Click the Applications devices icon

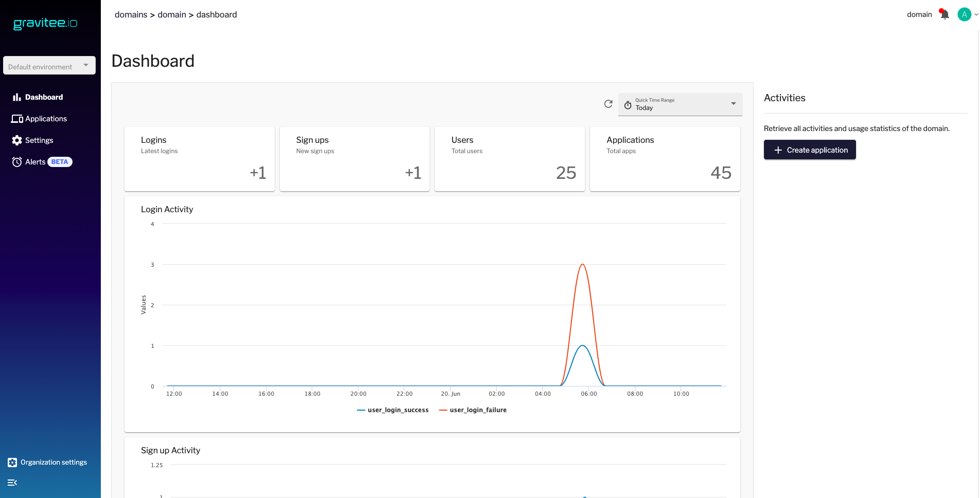[x=17, y=119]
